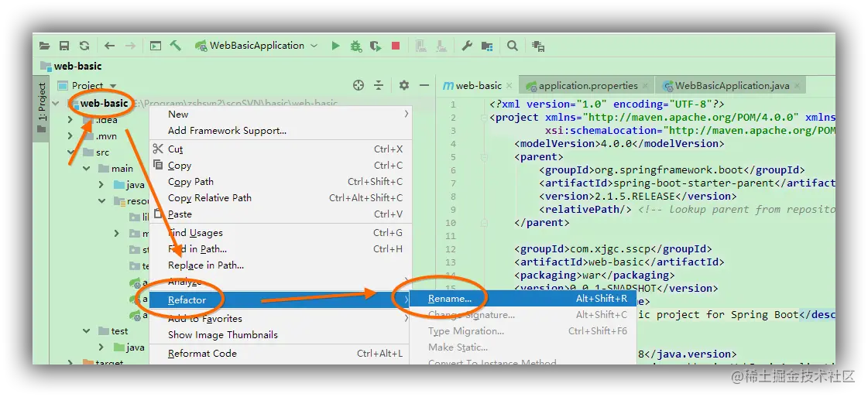Start debugging with the bug icon
The width and height of the screenshot is (868, 397).
tap(356, 46)
